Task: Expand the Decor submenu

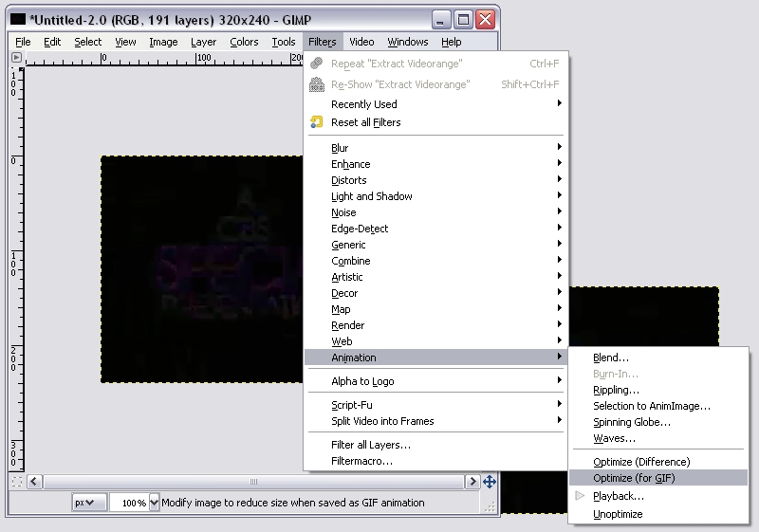Action: (435, 293)
